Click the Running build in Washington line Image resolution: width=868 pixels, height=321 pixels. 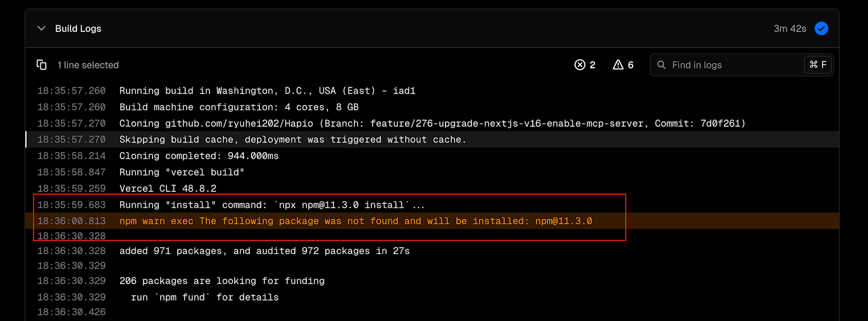(x=267, y=91)
